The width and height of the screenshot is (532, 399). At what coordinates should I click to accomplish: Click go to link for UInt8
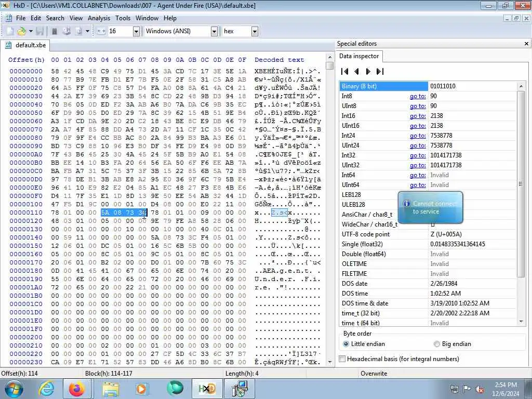[x=418, y=106]
